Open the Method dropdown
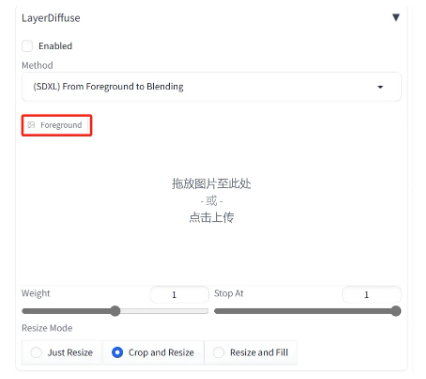 point(211,87)
